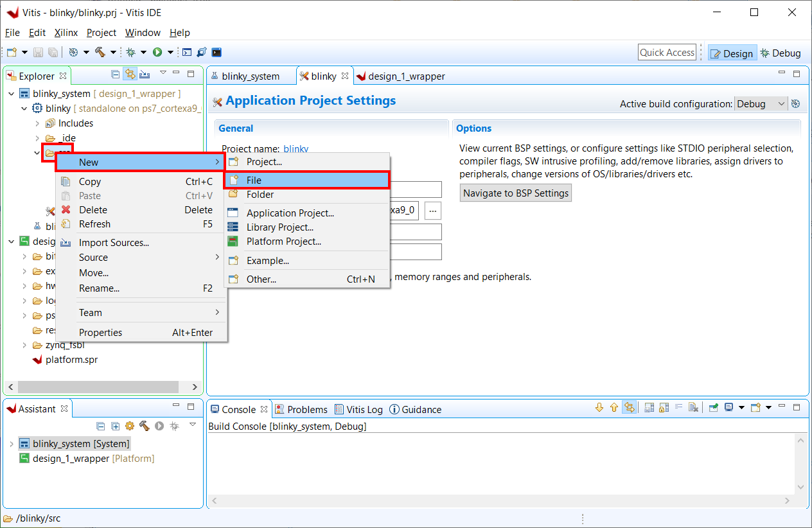This screenshot has width=812, height=528.
Task: Expand blinky_system [System] in Assistant
Action: coord(11,444)
